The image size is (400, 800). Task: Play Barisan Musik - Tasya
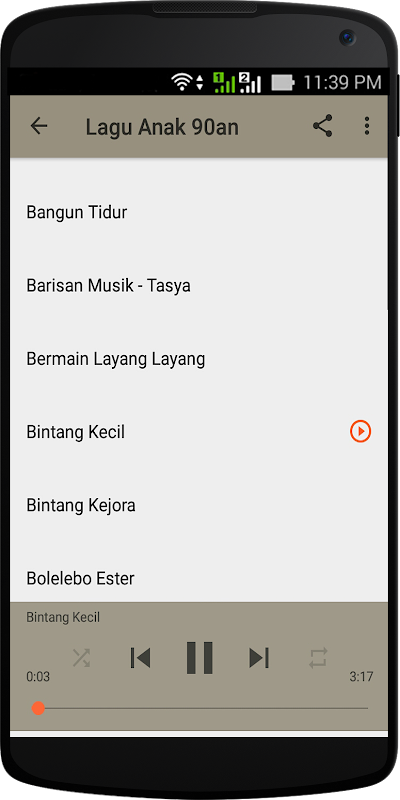[199, 285]
